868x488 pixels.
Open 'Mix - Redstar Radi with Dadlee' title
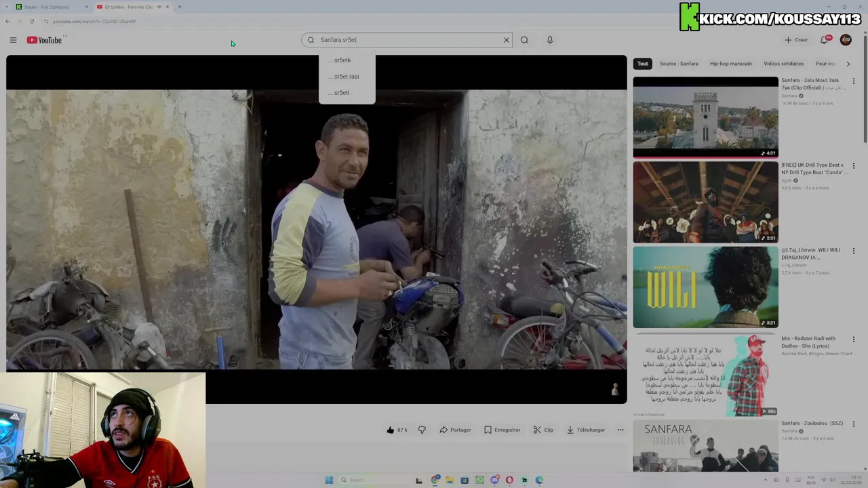tap(808, 342)
